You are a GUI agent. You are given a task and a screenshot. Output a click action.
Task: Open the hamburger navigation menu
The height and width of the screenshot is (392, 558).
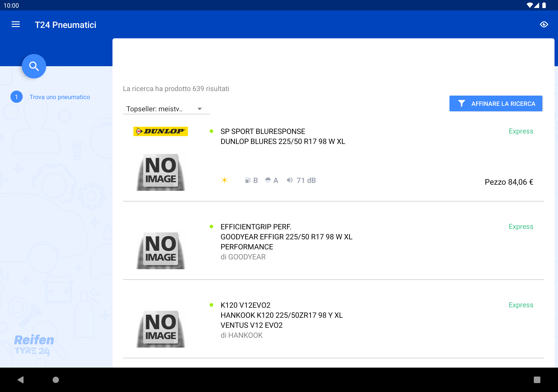click(x=15, y=25)
